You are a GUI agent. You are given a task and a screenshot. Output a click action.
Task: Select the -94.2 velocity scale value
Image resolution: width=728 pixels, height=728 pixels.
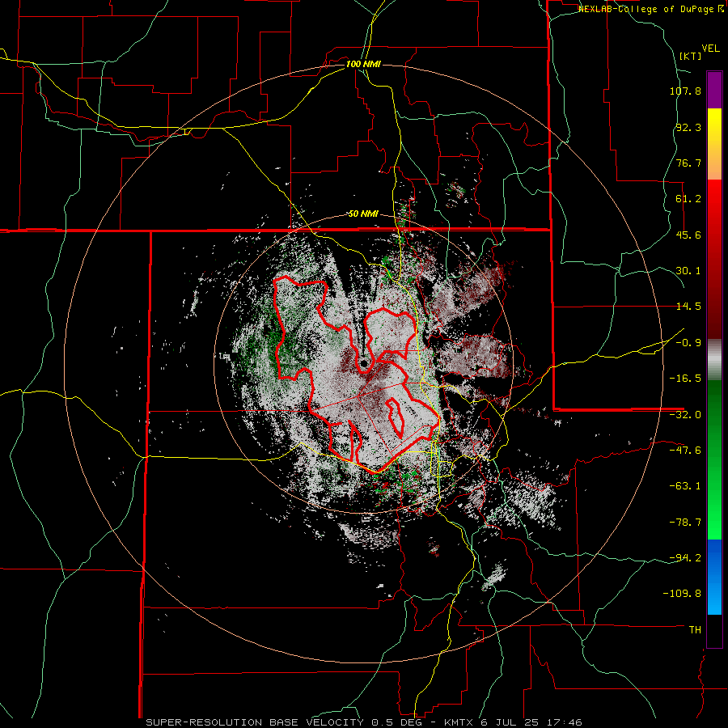685,558
